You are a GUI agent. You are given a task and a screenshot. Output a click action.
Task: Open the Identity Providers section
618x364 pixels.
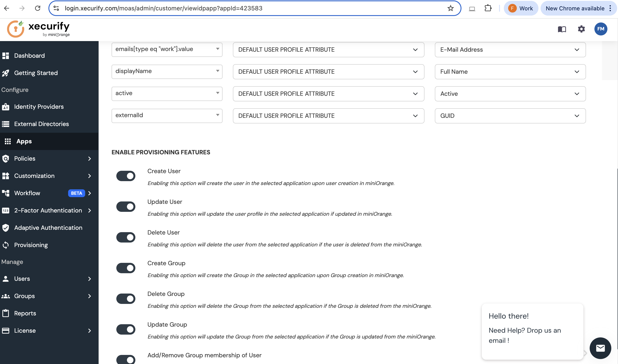[x=38, y=106]
